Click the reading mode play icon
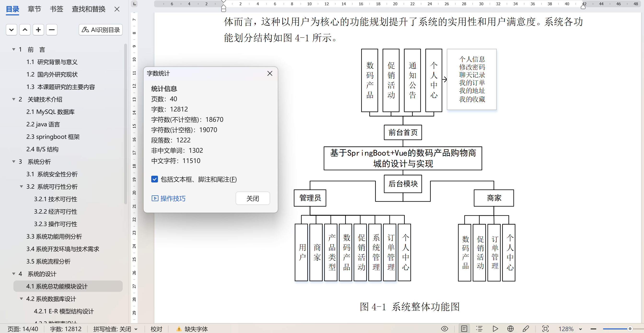Screen dimensions: 644x333 (495, 329)
